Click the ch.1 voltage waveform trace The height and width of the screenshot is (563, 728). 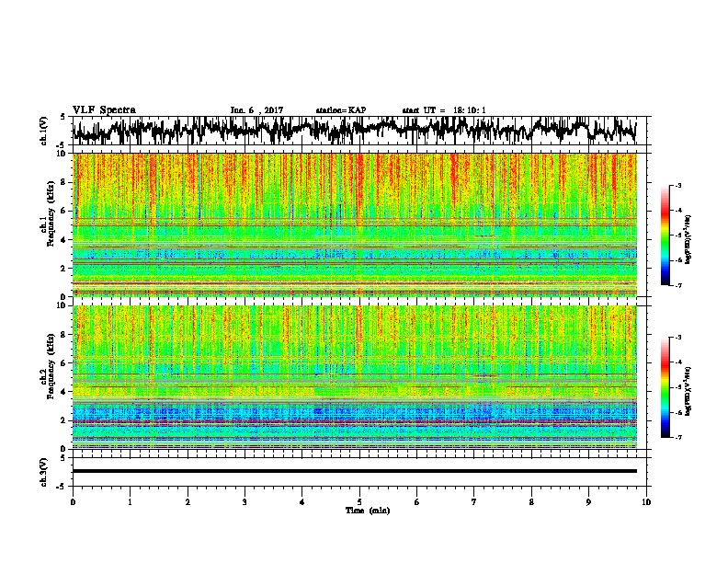[x=354, y=131]
